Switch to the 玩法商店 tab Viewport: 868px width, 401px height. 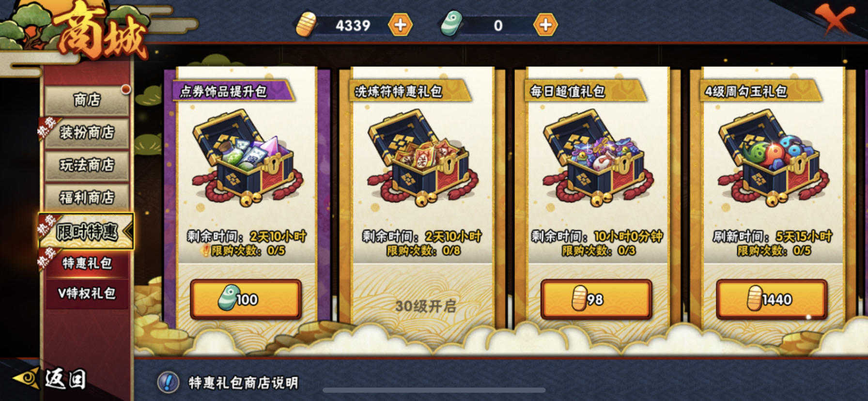pyautogui.click(x=87, y=165)
